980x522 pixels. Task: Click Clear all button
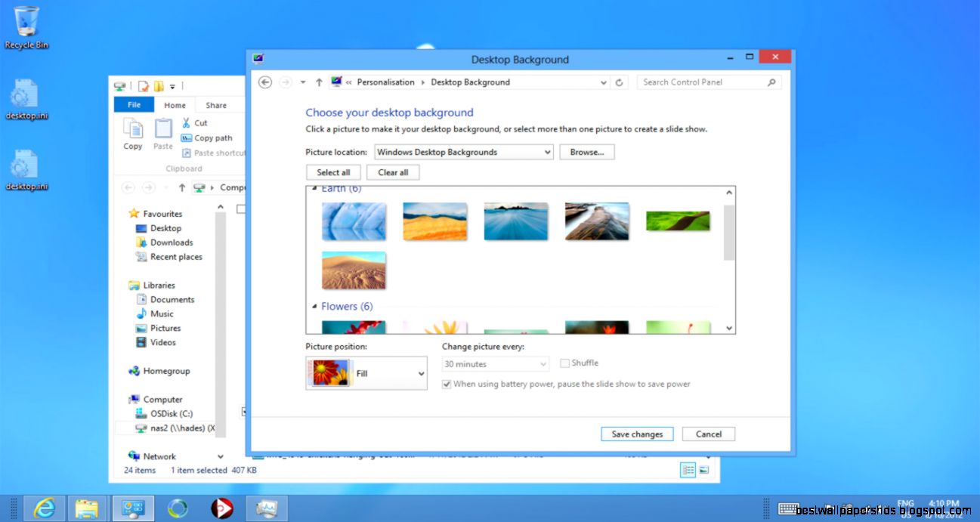pos(393,172)
